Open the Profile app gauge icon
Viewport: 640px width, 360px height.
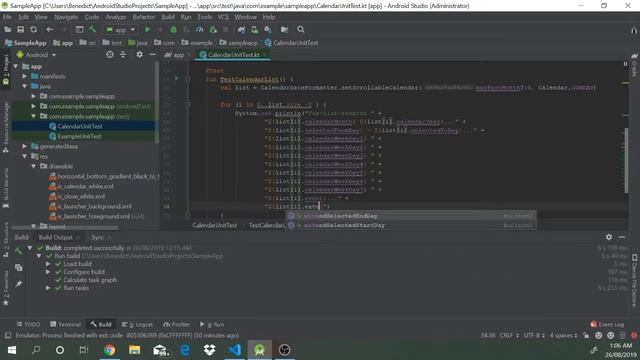pyautogui.click(x=200, y=29)
